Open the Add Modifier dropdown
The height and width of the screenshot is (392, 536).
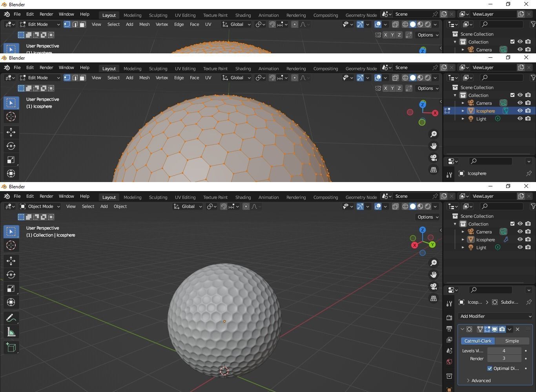pyautogui.click(x=495, y=316)
